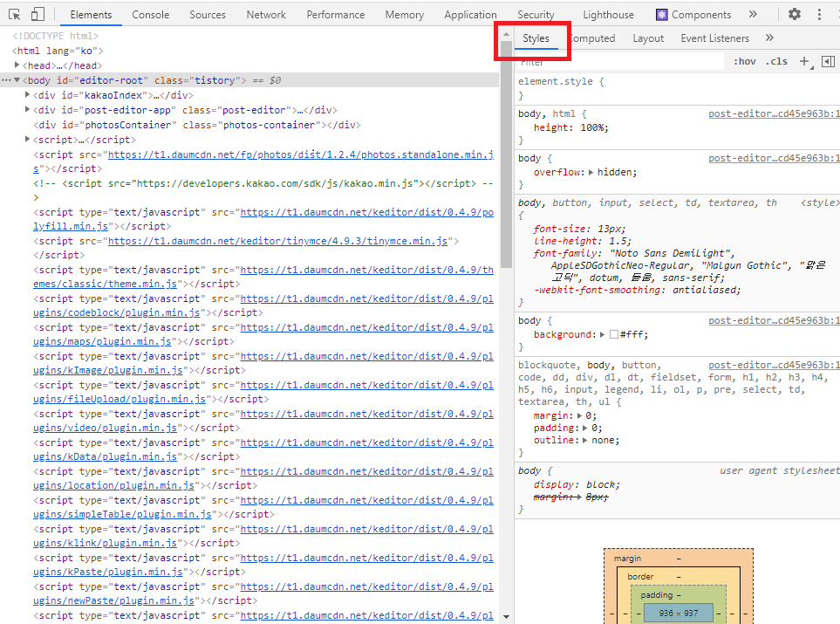Expand the margin 0 shorthand triangle
The width and height of the screenshot is (840, 624).
coord(579,415)
